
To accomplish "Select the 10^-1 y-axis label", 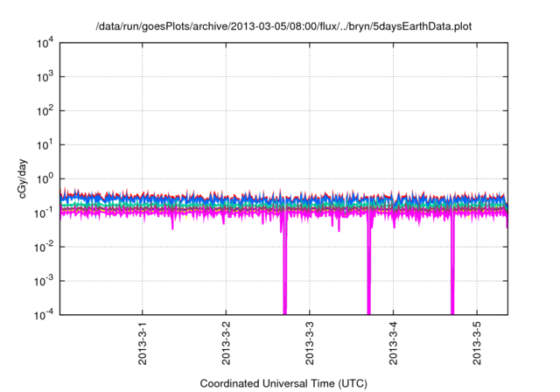I will click(x=44, y=213).
